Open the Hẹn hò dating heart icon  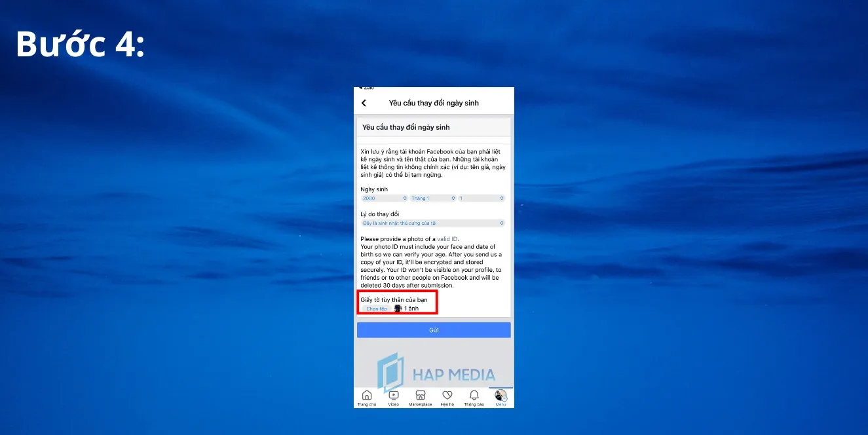click(x=447, y=395)
